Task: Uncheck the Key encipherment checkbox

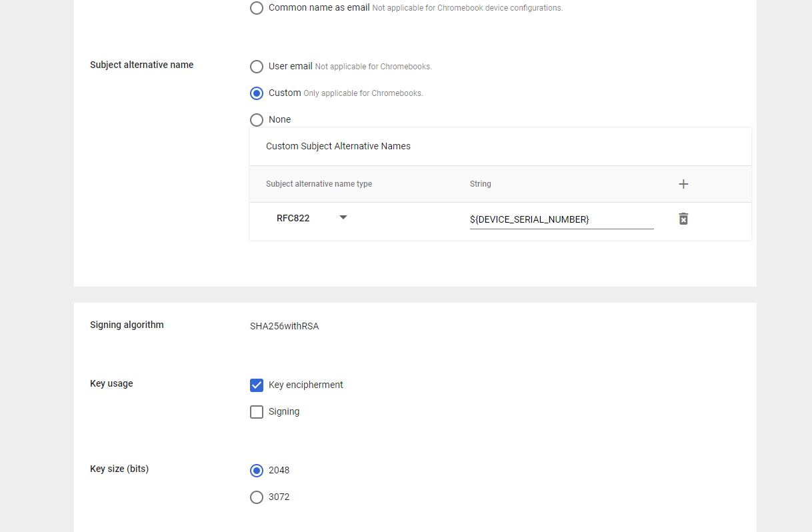Action: 257,385
